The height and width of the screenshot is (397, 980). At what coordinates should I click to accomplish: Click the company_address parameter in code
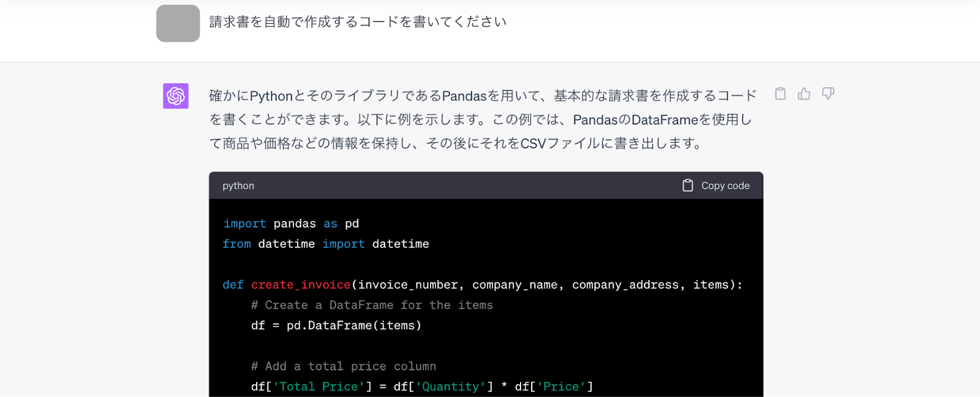pyautogui.click(x=625, y=285)
